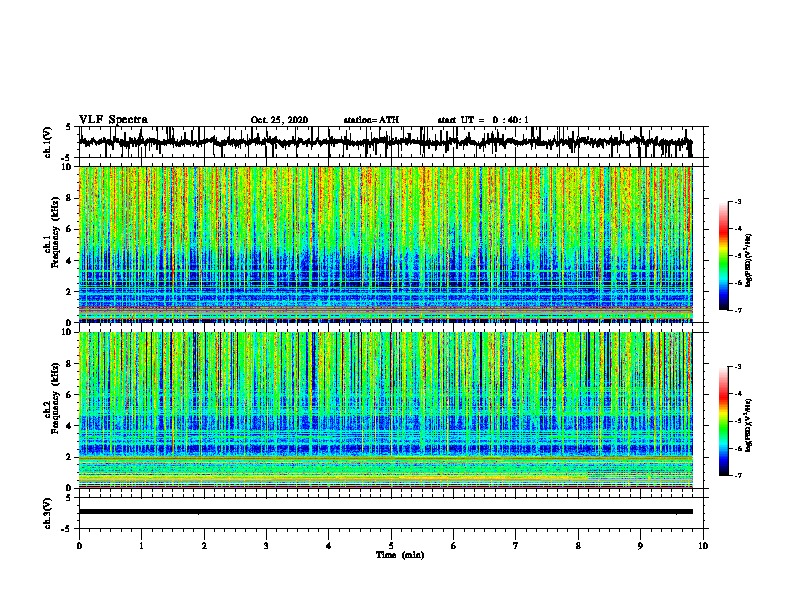792x612 pixels.
Task: Click the ch.2 'Frequency (kHz)' axis label
Action: [55, 398]
